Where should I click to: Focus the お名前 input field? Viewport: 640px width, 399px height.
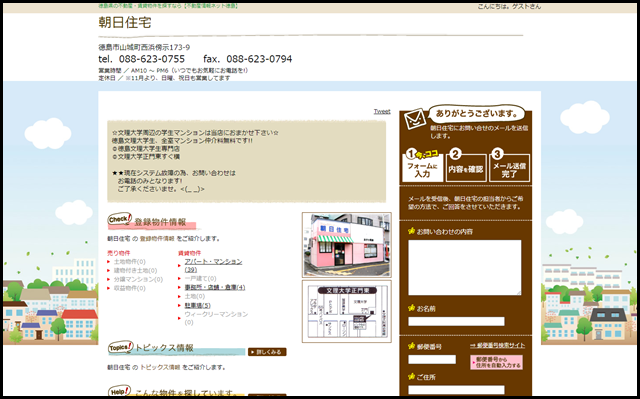[456, 321]
